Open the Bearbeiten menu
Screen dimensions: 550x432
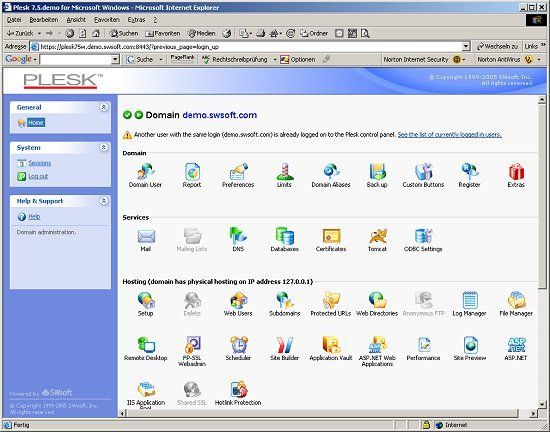click(x=44, y=20)
